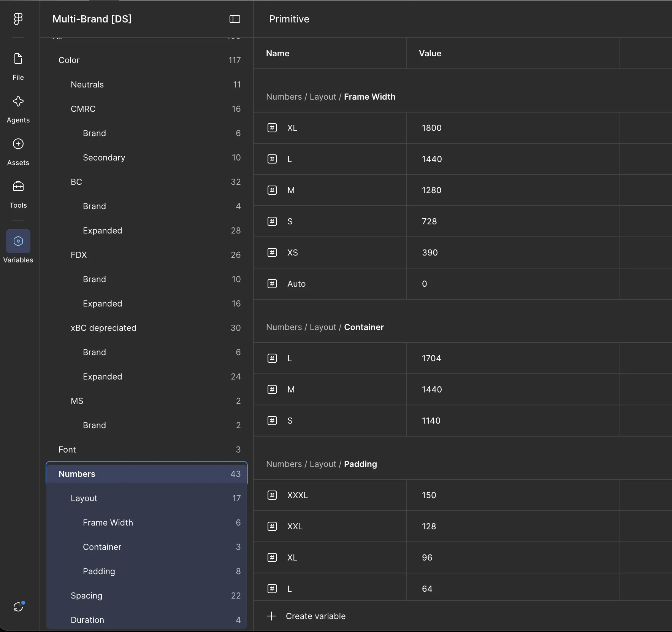Select the Color group

147,60
